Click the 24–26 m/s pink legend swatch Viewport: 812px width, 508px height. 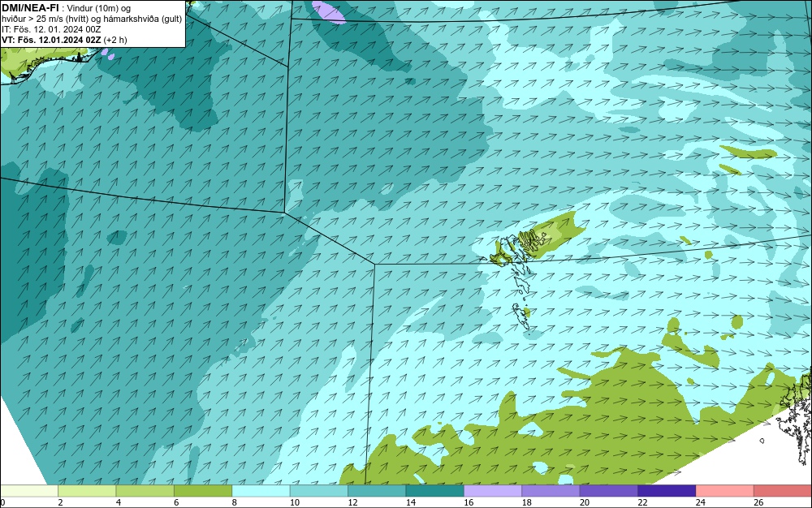coord(725,491)
